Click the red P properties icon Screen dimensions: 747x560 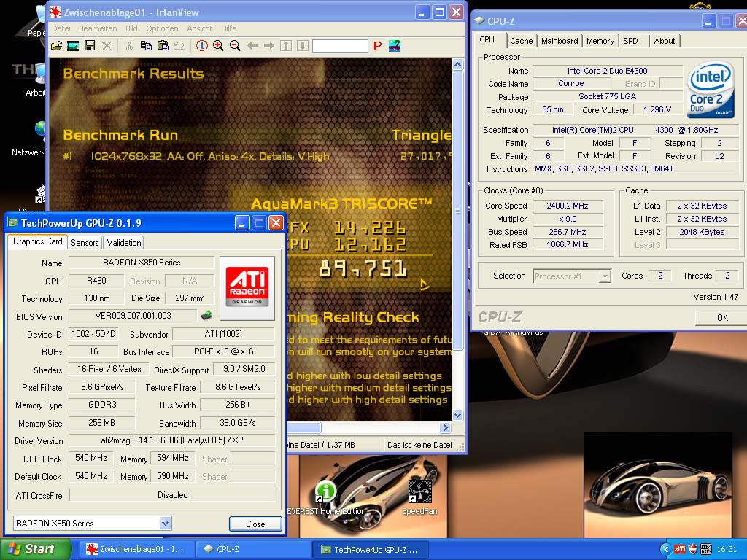point(378,46)
